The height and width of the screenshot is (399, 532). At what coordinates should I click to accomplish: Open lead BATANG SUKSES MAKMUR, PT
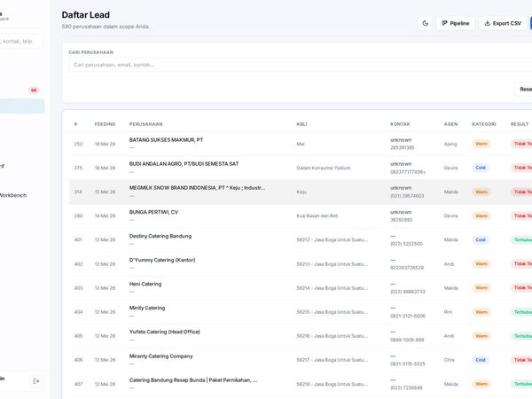[166, 140]
